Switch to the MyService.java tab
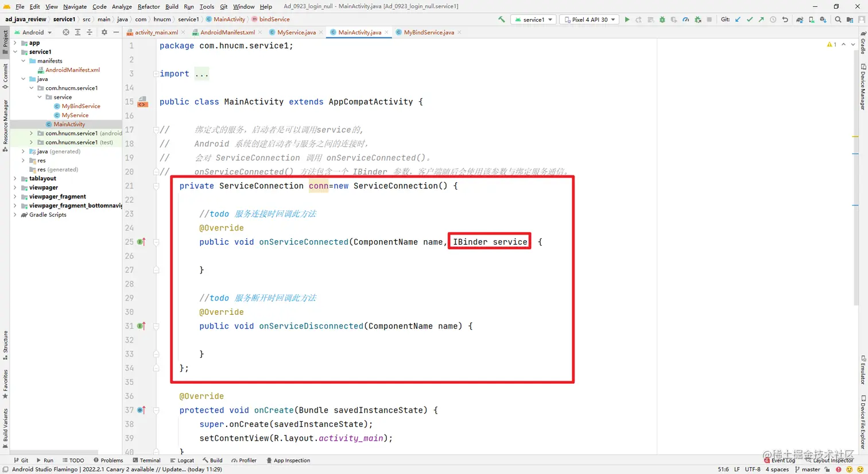 [296, 32]
